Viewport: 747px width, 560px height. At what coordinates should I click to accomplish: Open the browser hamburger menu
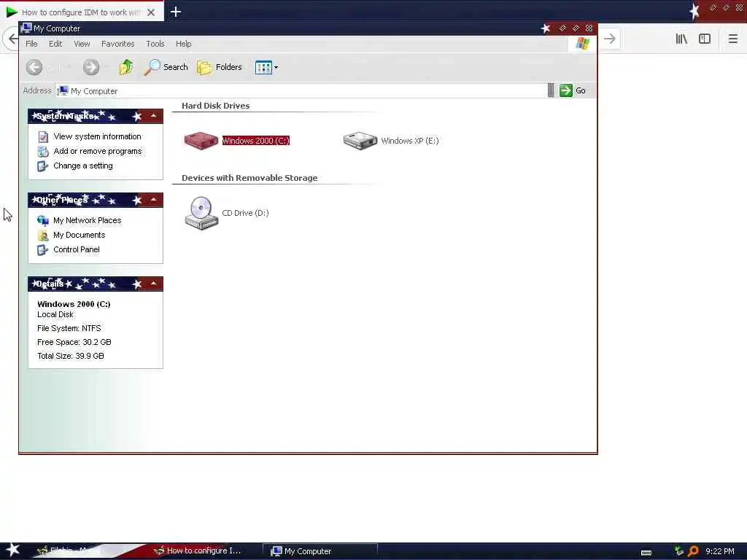click(732, 39)
